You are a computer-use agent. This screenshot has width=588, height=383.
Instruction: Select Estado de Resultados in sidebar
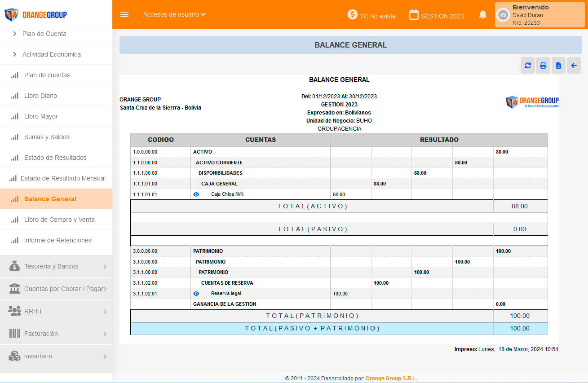tap(55, 158)
